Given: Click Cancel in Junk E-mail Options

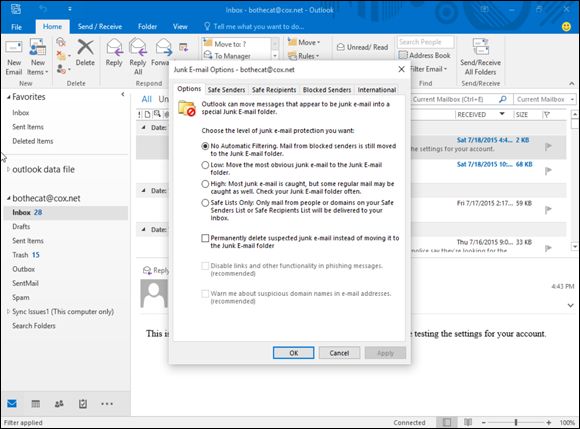Looking at the screenshot, I should point(339,353).
